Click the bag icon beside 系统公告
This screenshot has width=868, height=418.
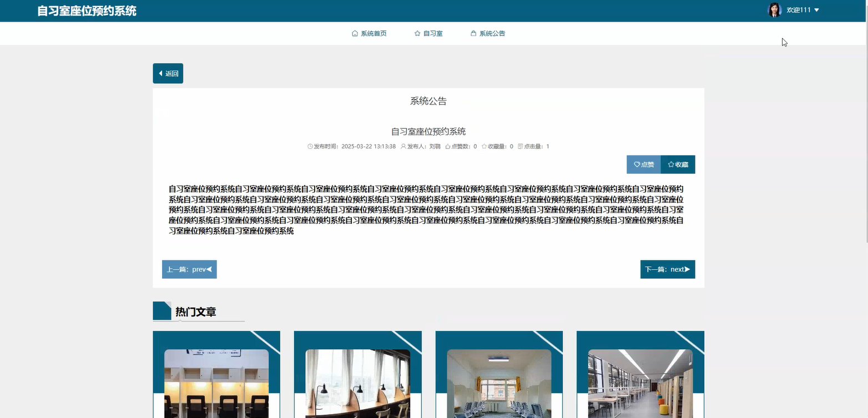click(x=473, y=33)
